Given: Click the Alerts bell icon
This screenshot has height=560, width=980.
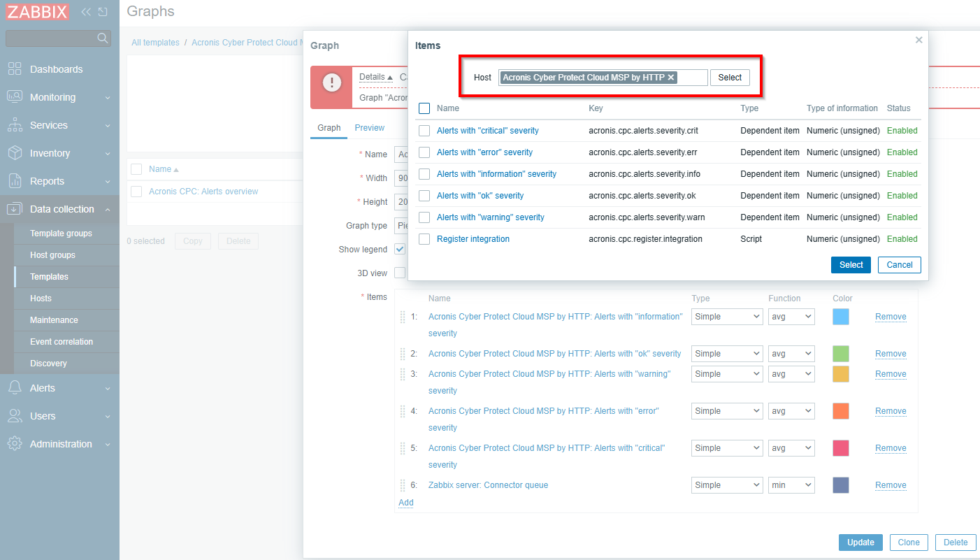Looking at the screenshot, I should pyautogui.click(x=15, y=387).
